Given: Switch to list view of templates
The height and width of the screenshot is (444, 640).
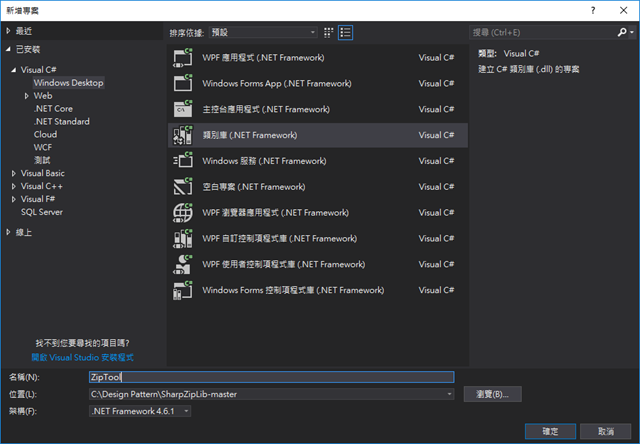Looking at the screenshot, I should click(345, 33).
